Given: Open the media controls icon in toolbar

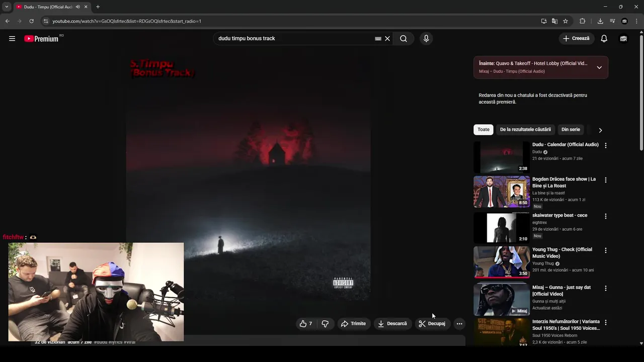Looking at the screenshot, I should pyautogui.click(x=612, y=21).
